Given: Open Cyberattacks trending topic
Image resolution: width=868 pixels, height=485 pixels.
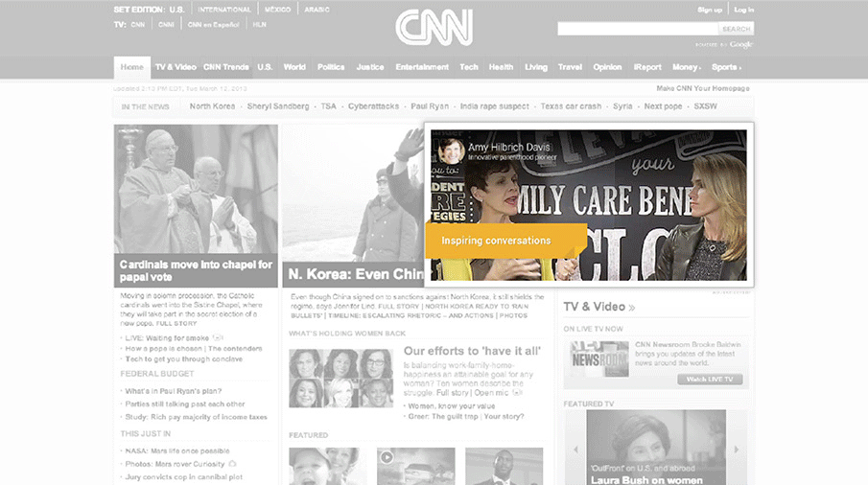Looking at the screenshot, I should pyautogui.click(x=373, y=106).
